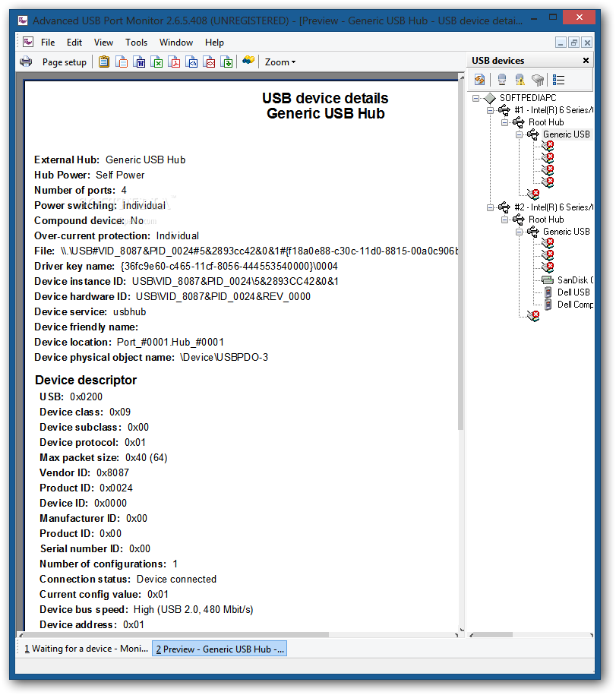Export the report to PDF
This screenshot has height=695, width=616.
tap(175, 62)
